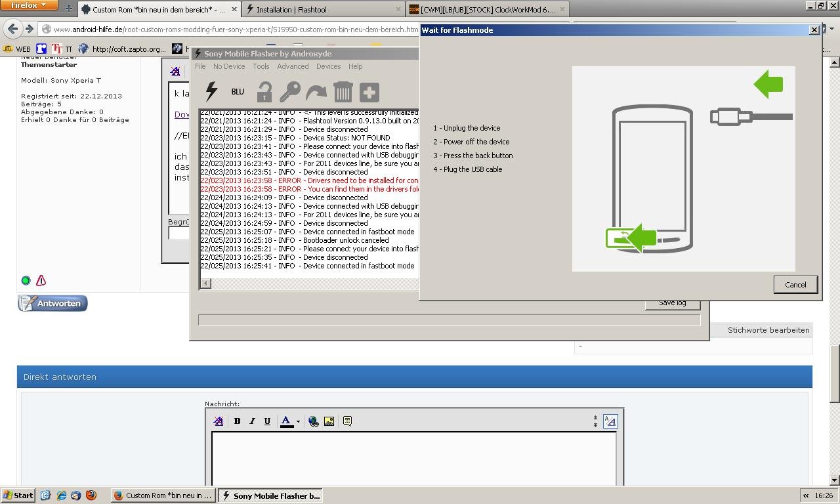Open the coft.zapto.org bookmark
840x504 pixels.
pyautogui.click(x=122, y=49)
